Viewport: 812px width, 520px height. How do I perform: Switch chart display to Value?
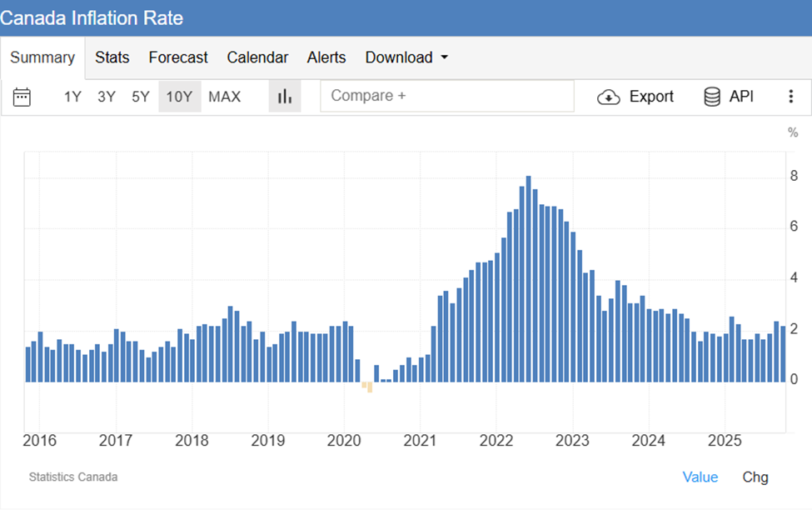click(700, 477)
